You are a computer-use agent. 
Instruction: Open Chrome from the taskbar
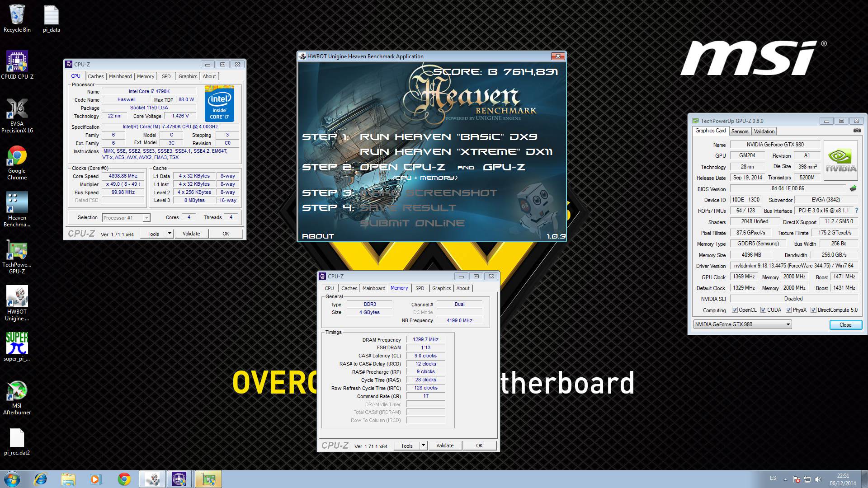[124, 479]
